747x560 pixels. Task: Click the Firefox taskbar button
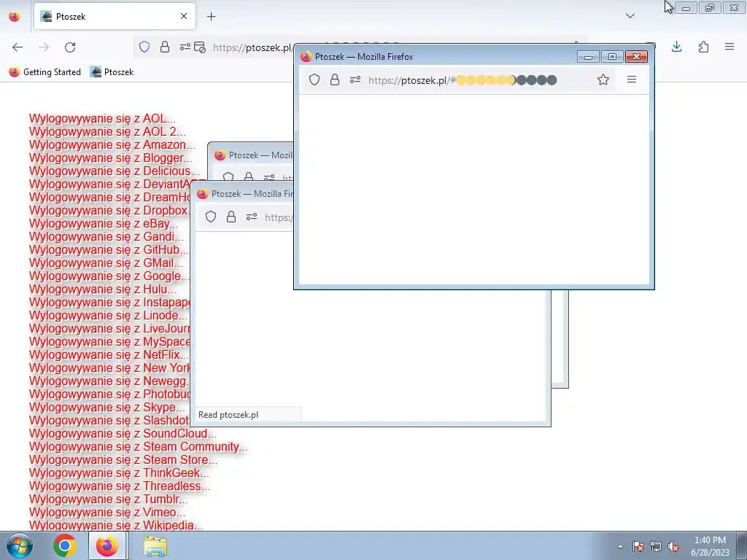coord(108,545)
